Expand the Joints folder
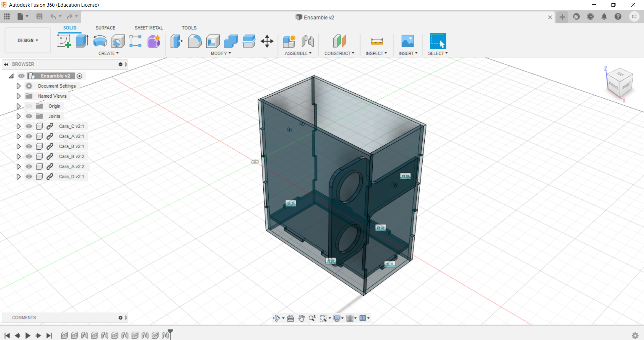 click(x=18, y=116)
